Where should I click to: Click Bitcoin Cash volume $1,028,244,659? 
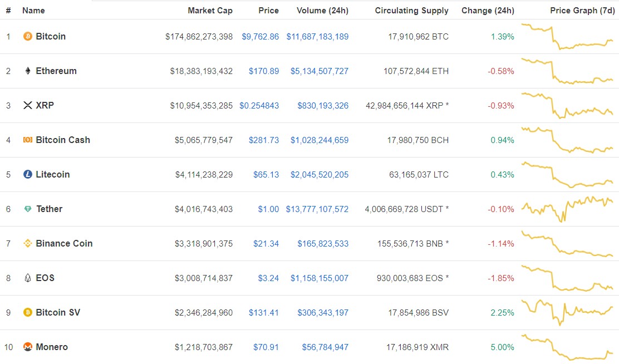[x=320, y=140]
